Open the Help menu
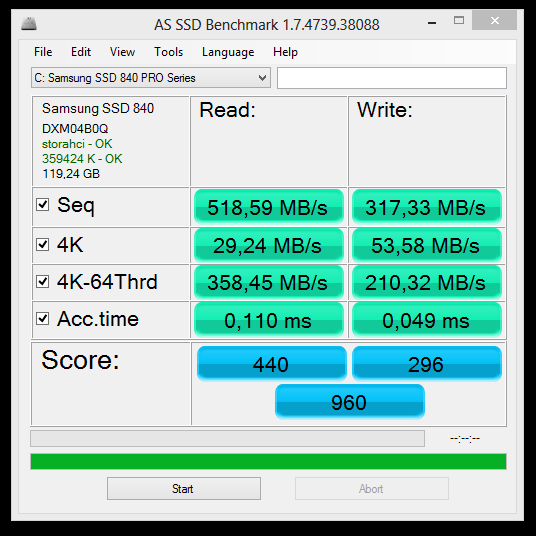Screen dimensions: 536x536 285,52
